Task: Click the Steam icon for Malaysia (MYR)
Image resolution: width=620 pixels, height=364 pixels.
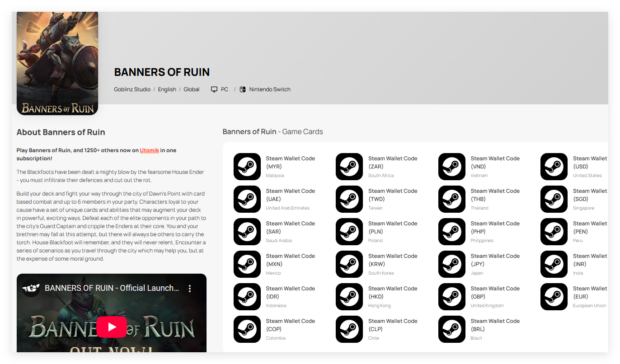Action: pyautogui.click(x=247, y=167)
